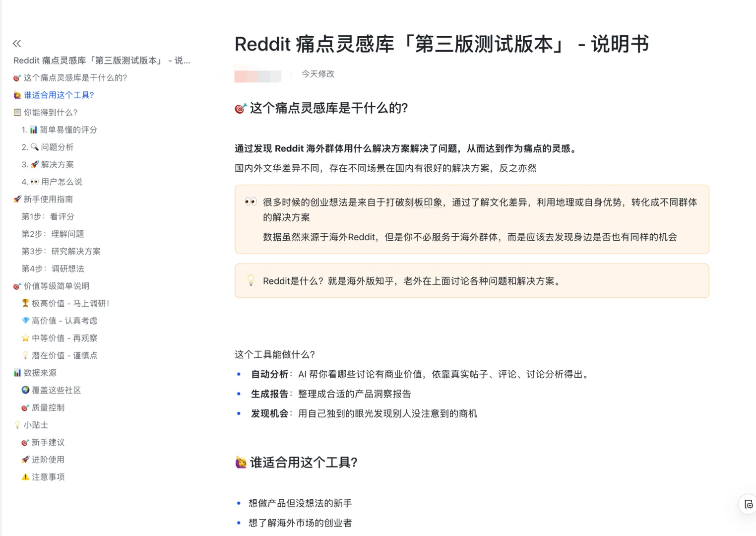Jump to '第2步：理解问题' in outline
Viewport: 756px width, 536px height.
53,234
